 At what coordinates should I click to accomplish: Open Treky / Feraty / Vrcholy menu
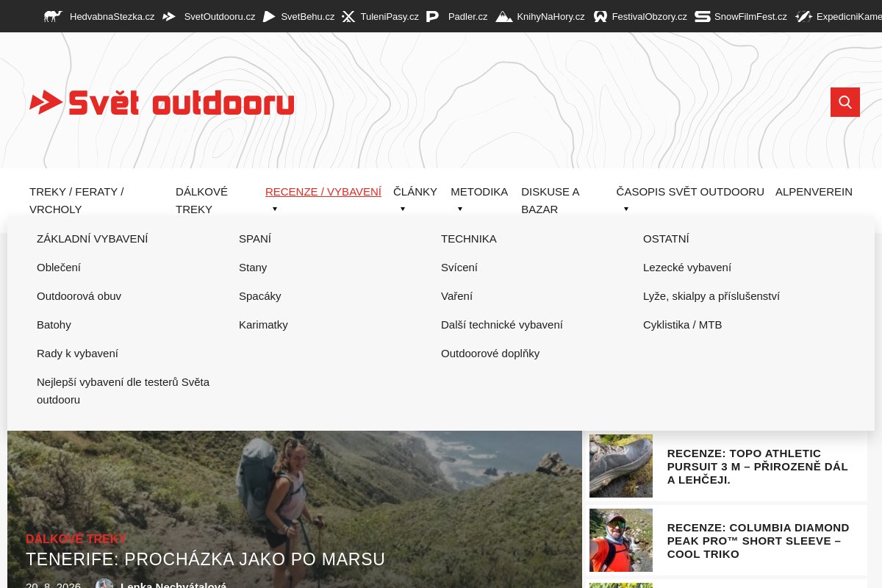click(x=76, y=200)
